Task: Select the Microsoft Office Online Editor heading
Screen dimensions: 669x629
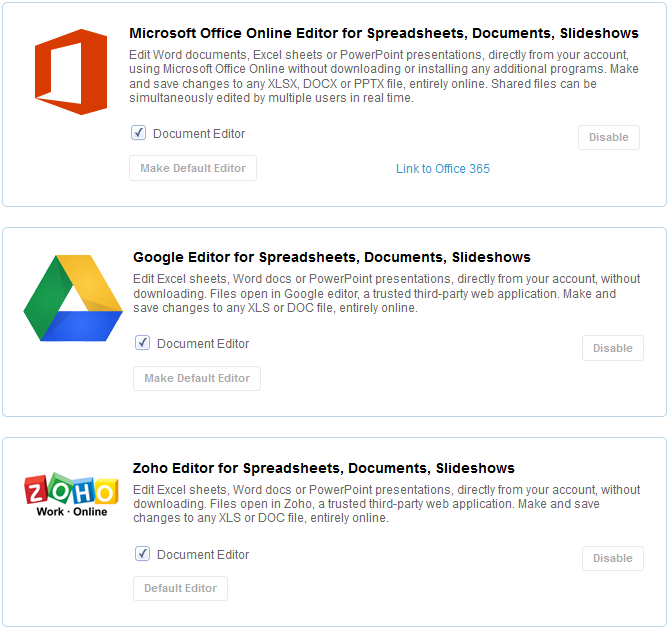Action: (x=384, y=33)
